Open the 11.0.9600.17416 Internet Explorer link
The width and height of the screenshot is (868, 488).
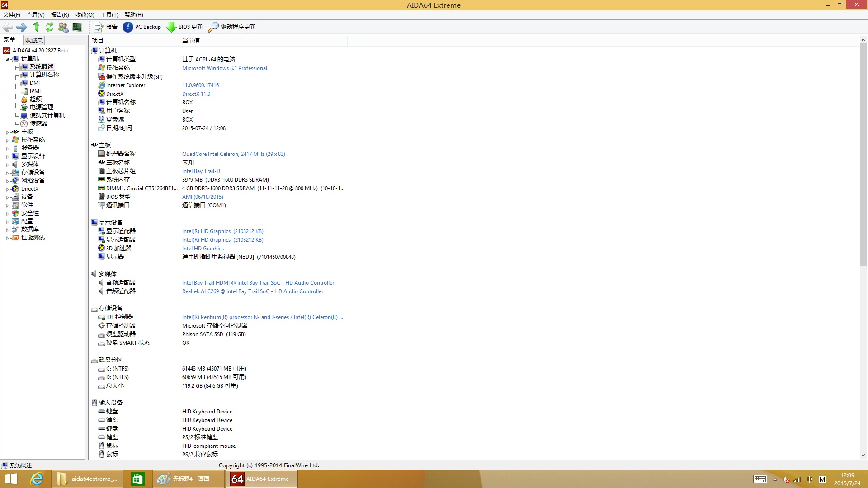point(200,85)
